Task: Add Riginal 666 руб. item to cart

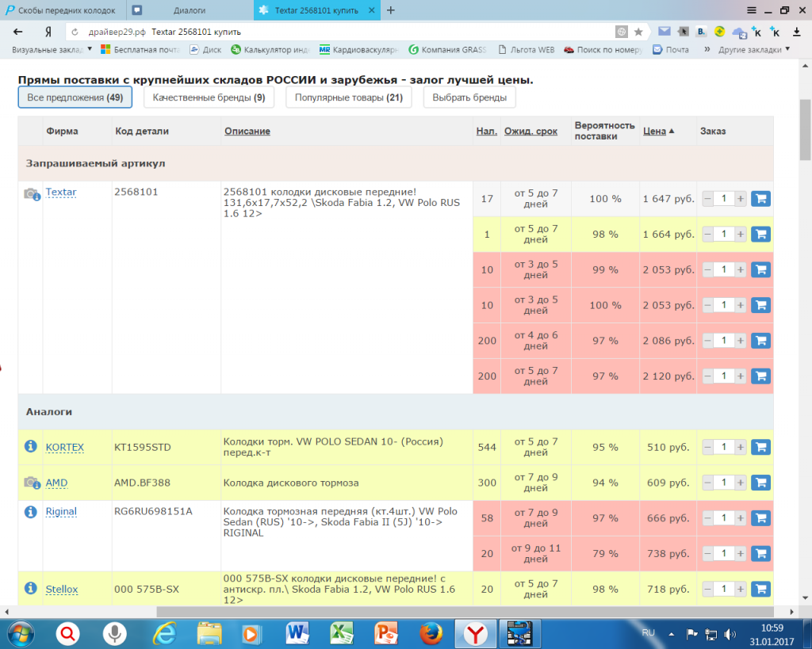Action: click(760, 518)
